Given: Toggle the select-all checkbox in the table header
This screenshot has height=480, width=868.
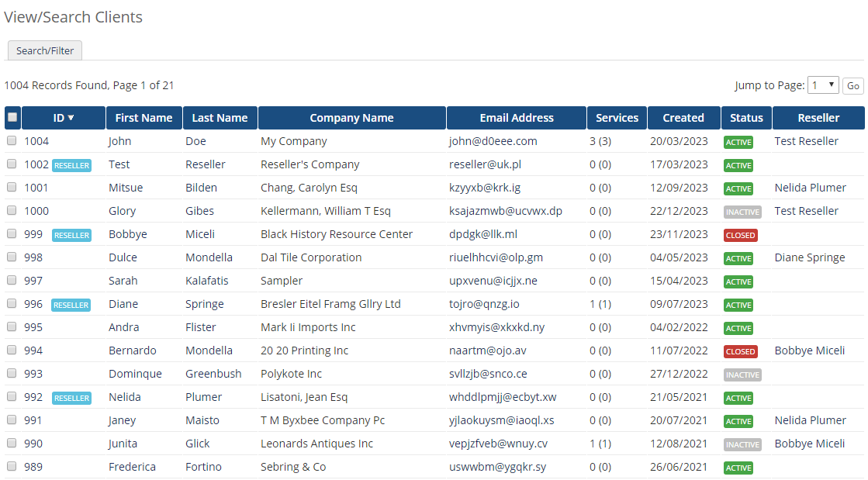Looking at the screenshot, I should (x=12, y=116).
